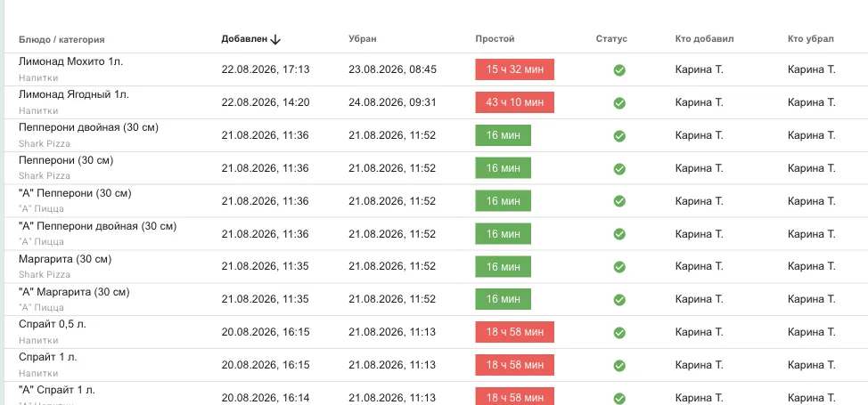This screenshot has height=405, width=868.
Task: Click Карина Т. in Кто убрал for Лимонад Ягодный
Action: click(x=812, y=102)
